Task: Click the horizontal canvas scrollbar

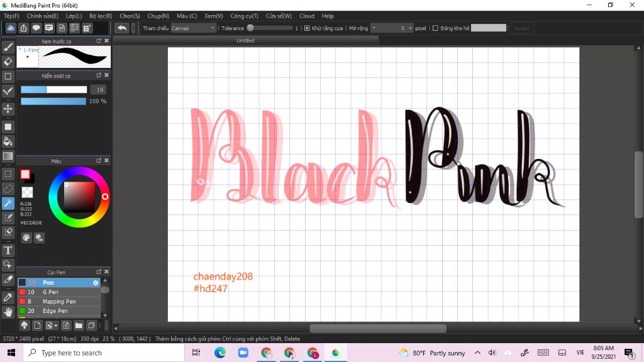Action: click(378, 328)
